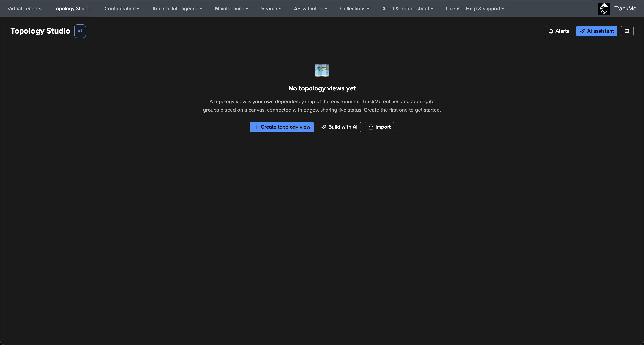Expand the Configuration menu
This screenshot has height=345, width=644.
coord(122,9)
